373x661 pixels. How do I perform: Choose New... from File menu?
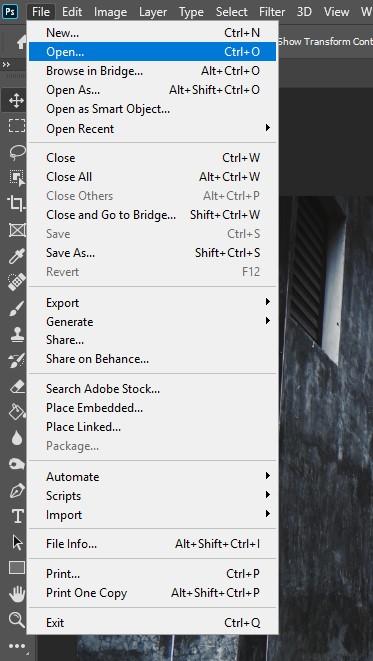[152, 32]
